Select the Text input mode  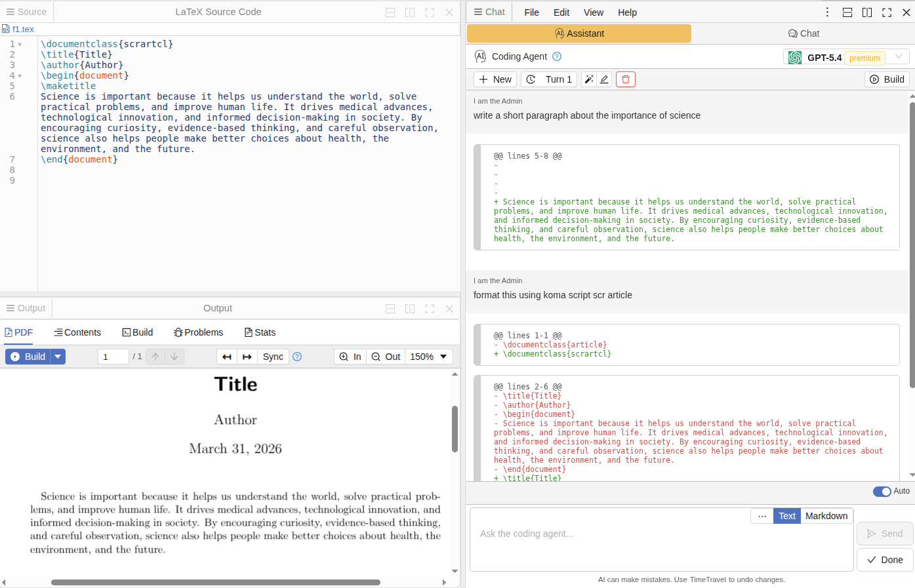(x=786, y=516)
